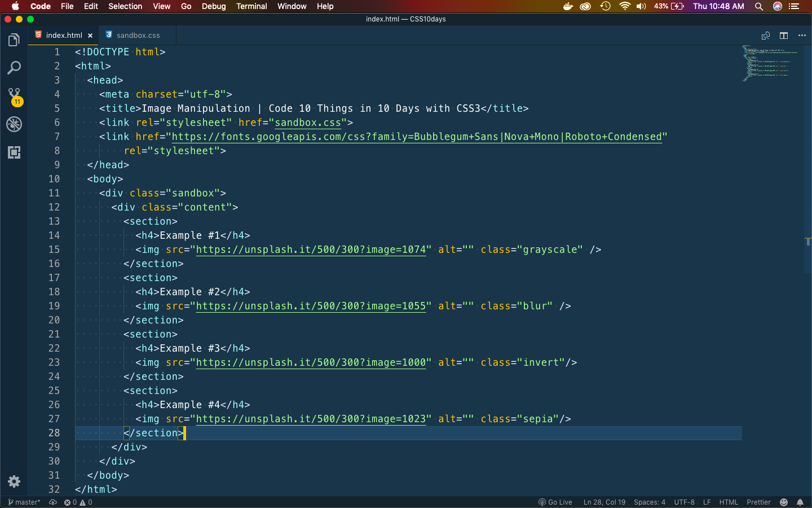The height and width of the screenshot is (508, 812).
Task: Click Ln 28, Col 19 indicator
Action: pyautogui.click(x=604, y=502)
